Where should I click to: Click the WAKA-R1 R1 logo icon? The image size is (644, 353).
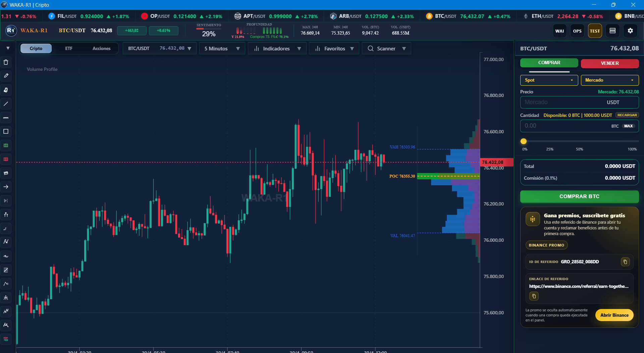click(11, 31)
